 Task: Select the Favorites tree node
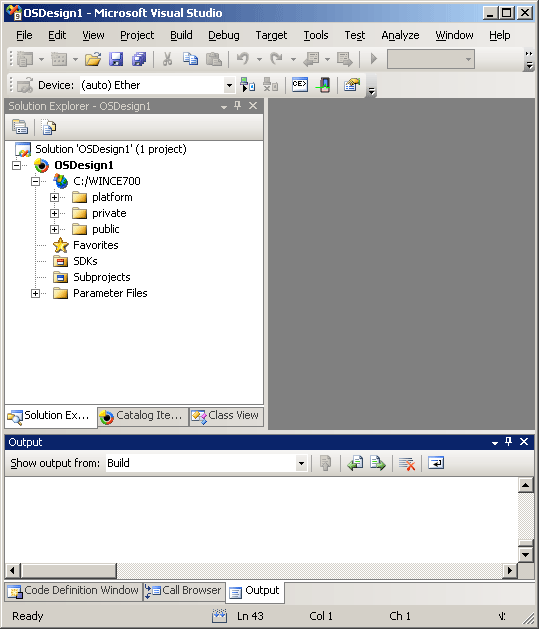95,245
